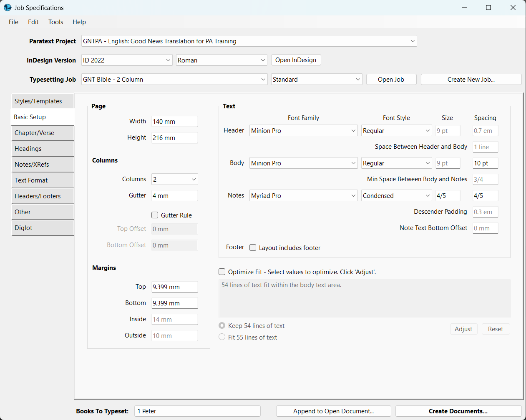Select the Notes/XRefs tab
526x420 pixels.
point(43,165)
